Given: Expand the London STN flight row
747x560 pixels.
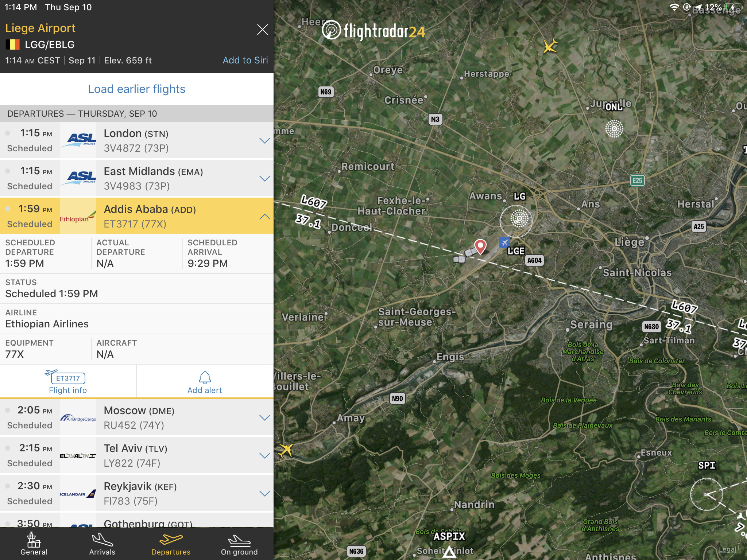Looking at the screenshot, I should click(x=264, y=141).
